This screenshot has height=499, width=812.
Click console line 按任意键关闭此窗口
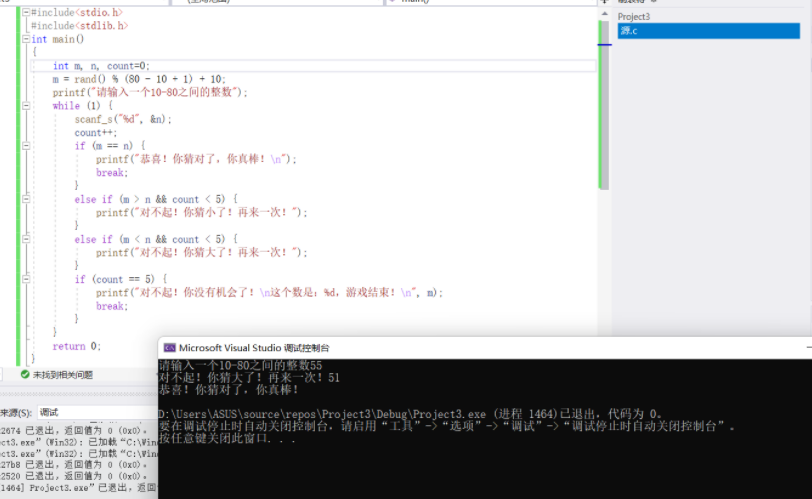[x=227, y=438]
